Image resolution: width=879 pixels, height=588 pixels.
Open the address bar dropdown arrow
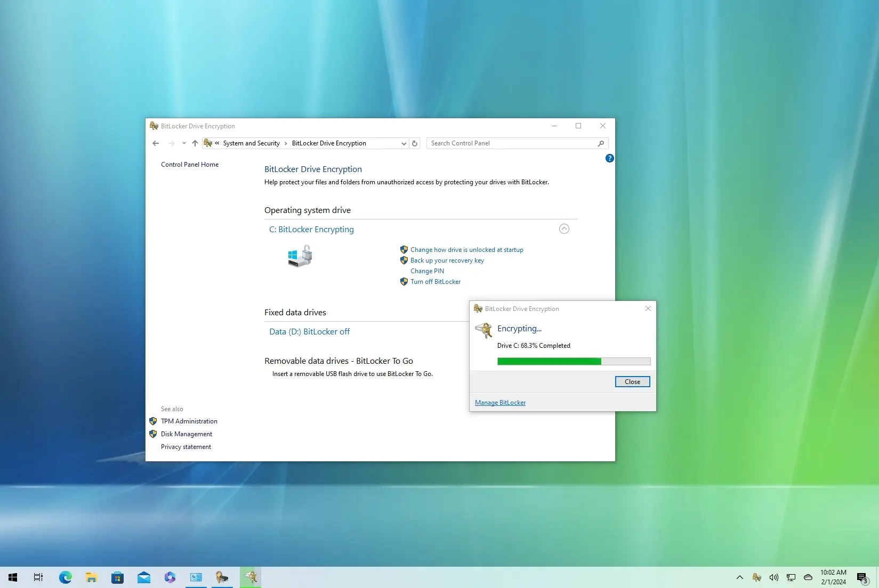click(x=404, y=143)
